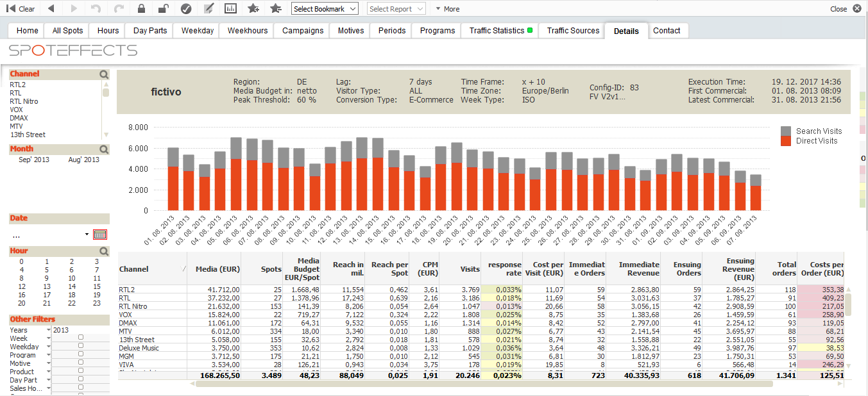Expand the More menu

click(x=447, y=9)
